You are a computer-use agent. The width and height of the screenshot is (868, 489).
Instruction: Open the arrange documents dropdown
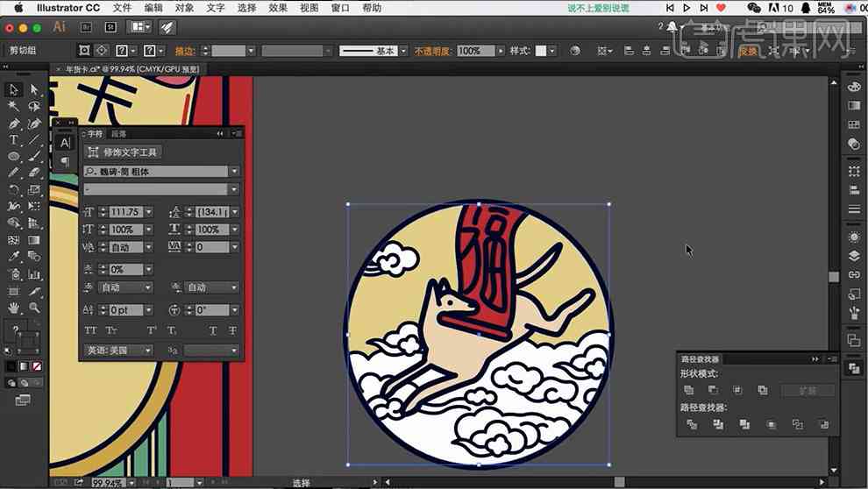point(139,27)
